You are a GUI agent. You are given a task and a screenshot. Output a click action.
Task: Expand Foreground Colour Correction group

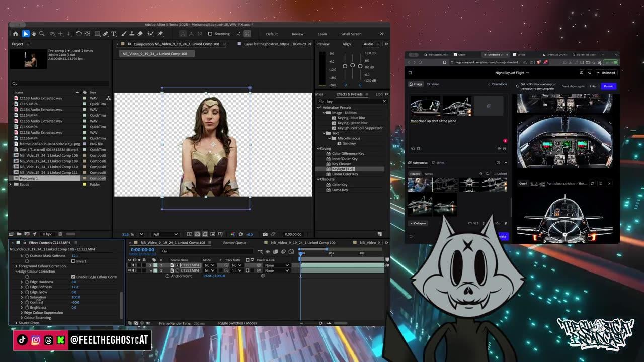pyautogui.click(x=16, y=266)
